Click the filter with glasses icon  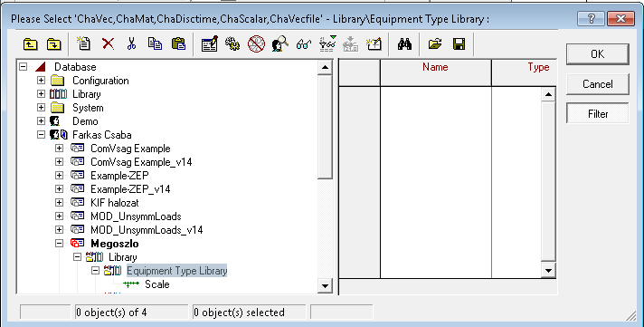click(x=327, y=43)
